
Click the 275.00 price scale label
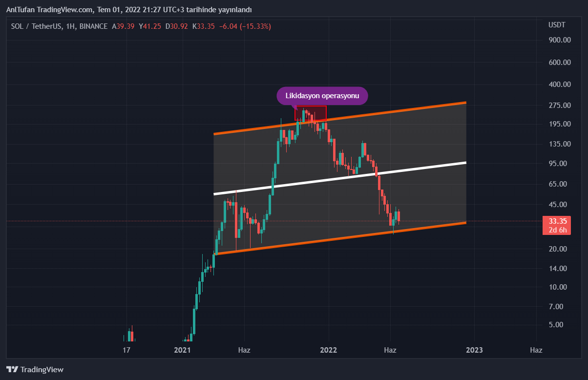pos(560,105)
